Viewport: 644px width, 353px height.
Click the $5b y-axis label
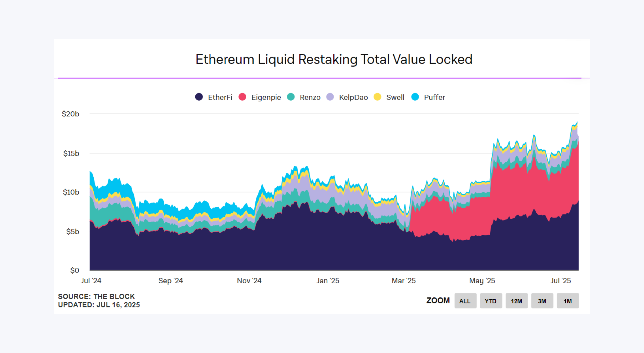click(x=73, y=231)
